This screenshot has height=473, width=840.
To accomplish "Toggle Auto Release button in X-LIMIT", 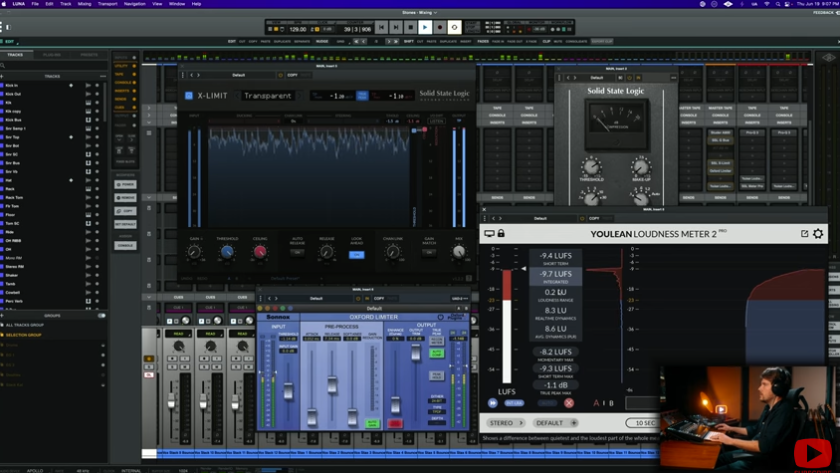I will point(297,252).
